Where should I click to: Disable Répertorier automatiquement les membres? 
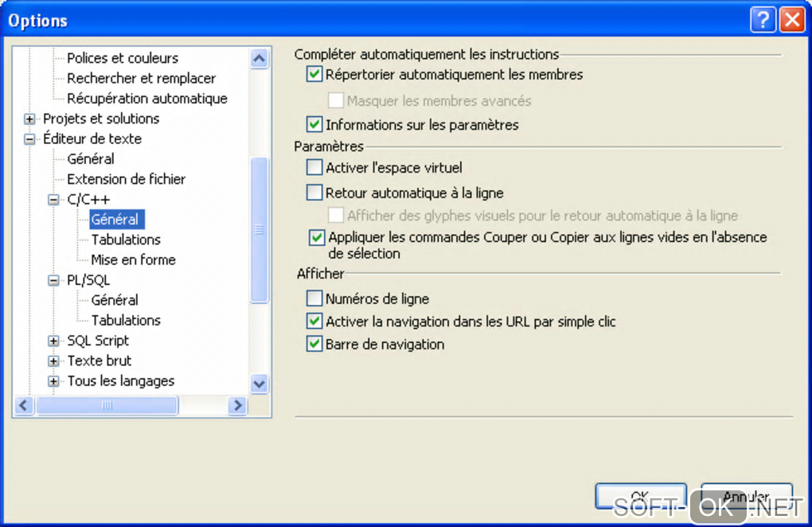(x=314, y=75)
